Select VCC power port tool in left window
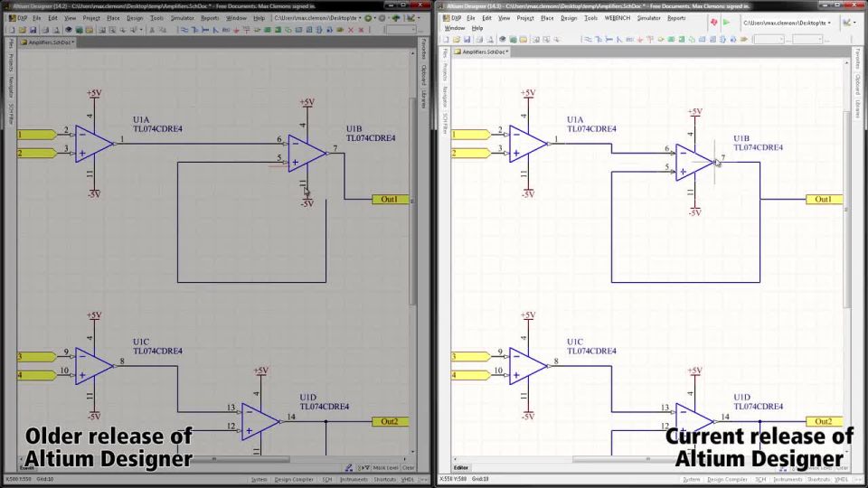This screenshot has height=488, width=868. (x=246, y=30)
